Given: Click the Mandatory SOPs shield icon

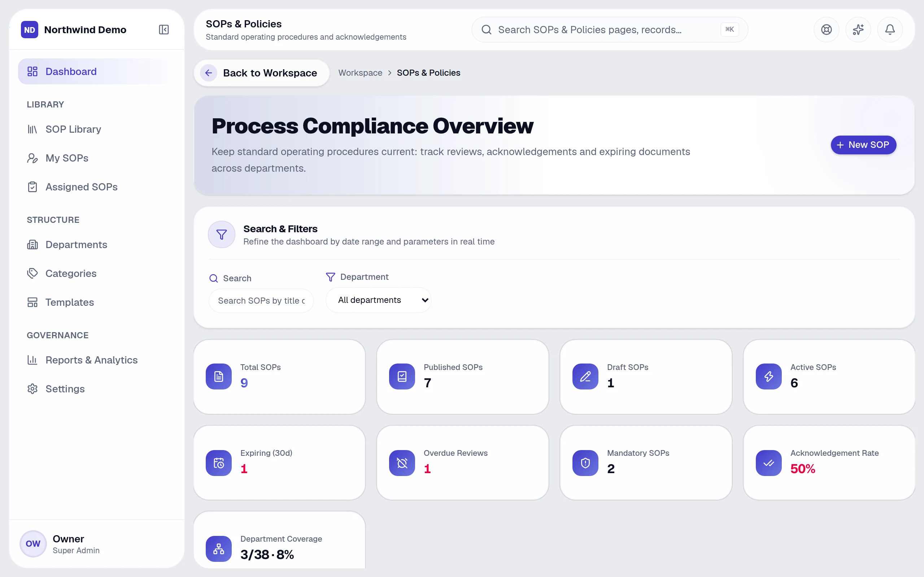Looking at the screenshot, I should point(585,463).
